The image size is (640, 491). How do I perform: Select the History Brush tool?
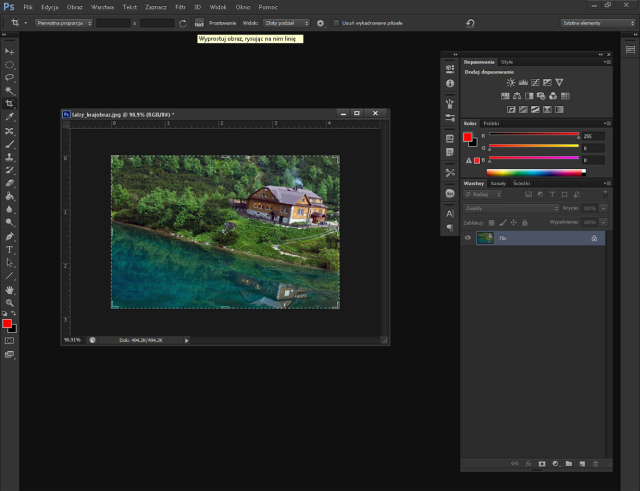point(9,170)
